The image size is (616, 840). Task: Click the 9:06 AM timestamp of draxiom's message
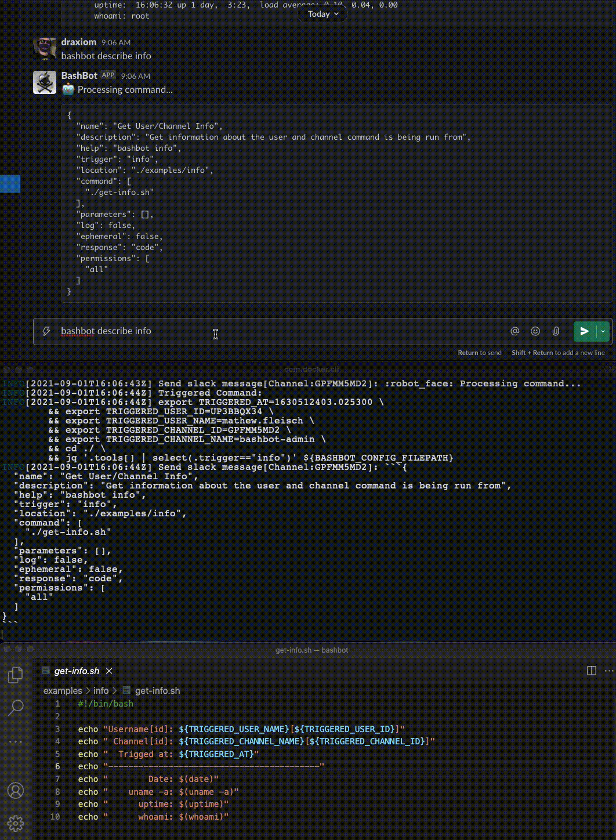point(116,42)
